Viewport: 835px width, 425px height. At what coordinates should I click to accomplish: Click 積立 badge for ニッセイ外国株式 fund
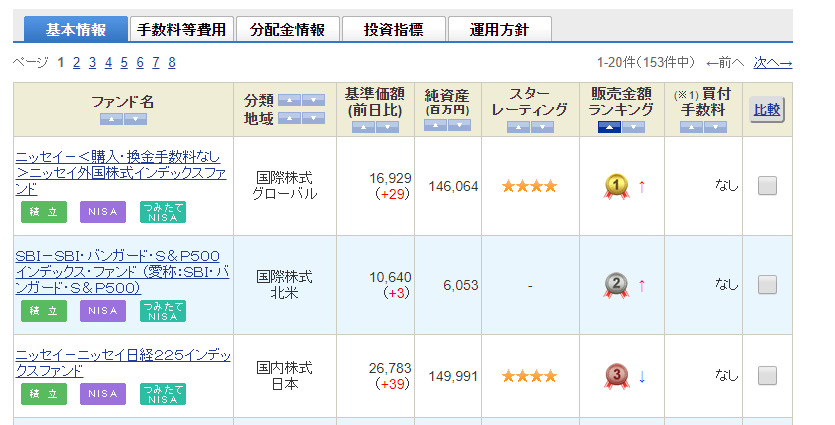pos(44,212)
